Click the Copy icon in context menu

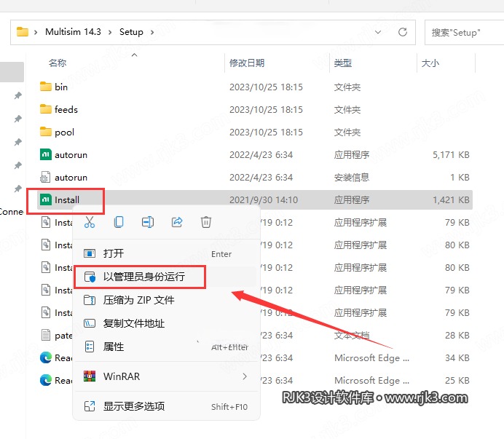click(119, 222)
